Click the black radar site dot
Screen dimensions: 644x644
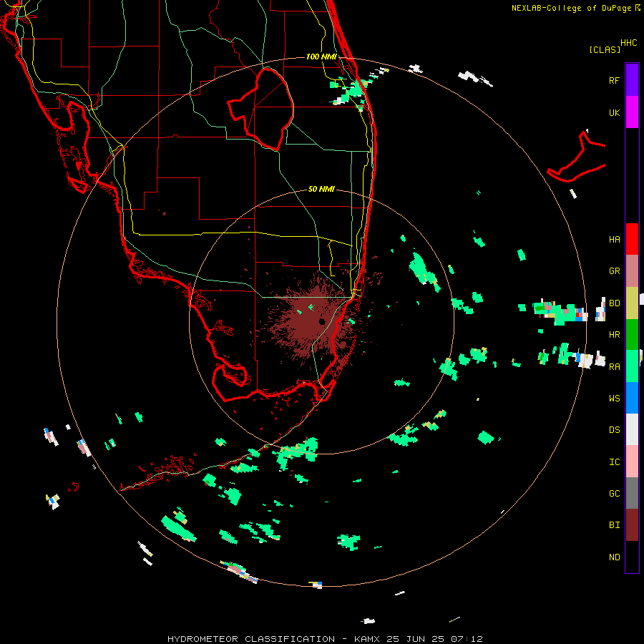321,321
